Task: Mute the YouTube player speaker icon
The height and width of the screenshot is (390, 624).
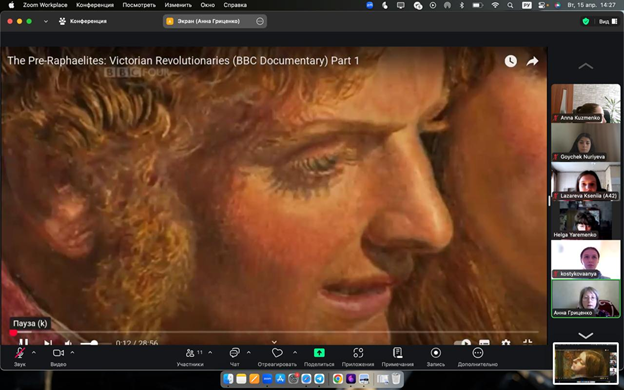Action: tap(68, 342)
